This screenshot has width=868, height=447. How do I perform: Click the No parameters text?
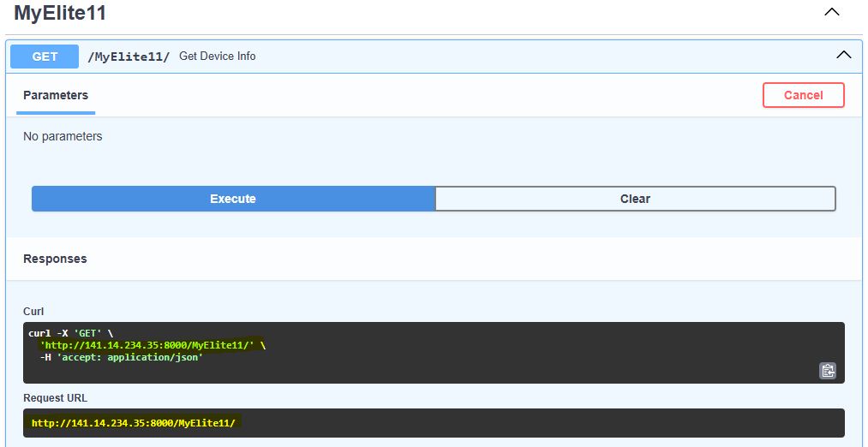coord(63,136)
